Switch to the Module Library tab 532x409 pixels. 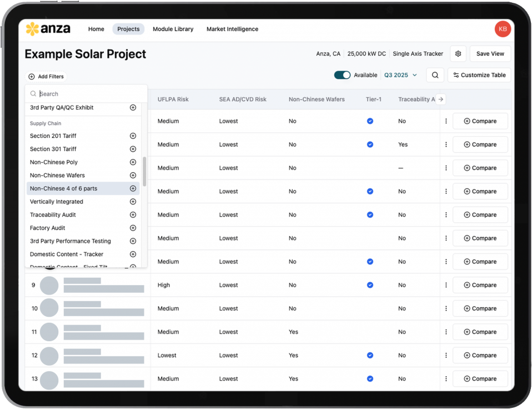click(x=173, y=29)
